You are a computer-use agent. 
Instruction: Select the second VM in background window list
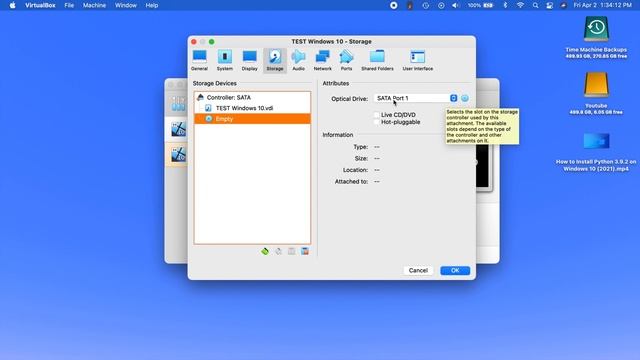coord(178,155)
